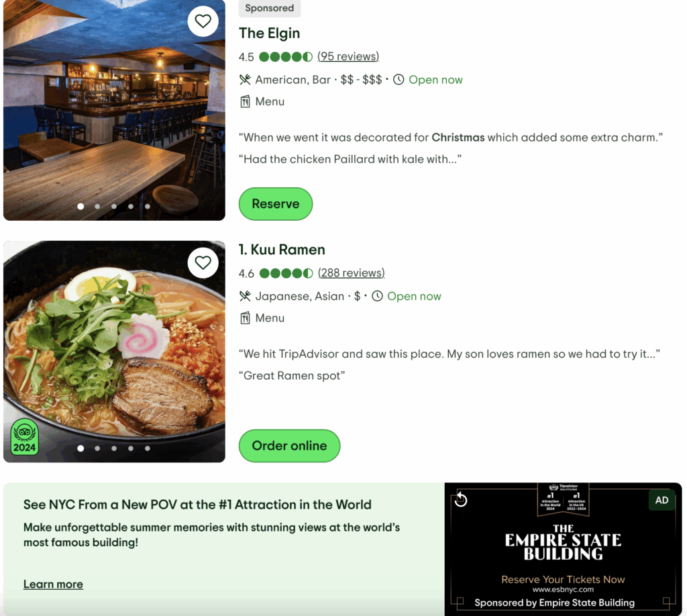
Task: Open The Elgin restaurant title
Action: click(269, 34)
